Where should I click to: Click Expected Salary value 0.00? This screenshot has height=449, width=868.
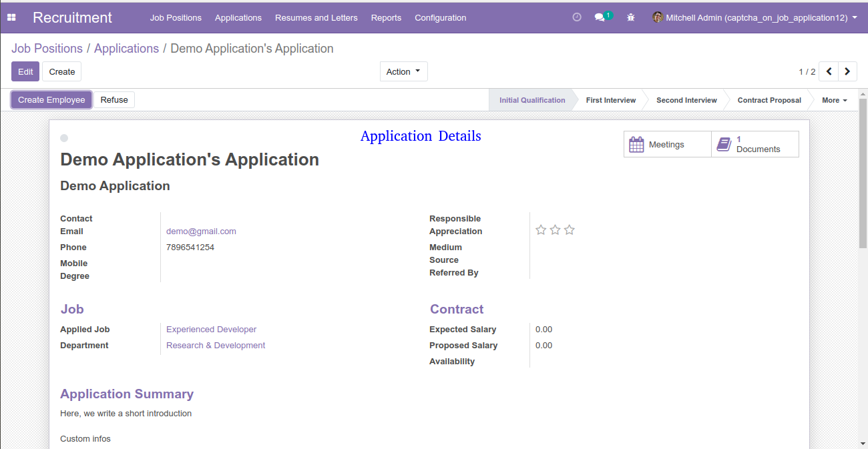coord(544,330)
